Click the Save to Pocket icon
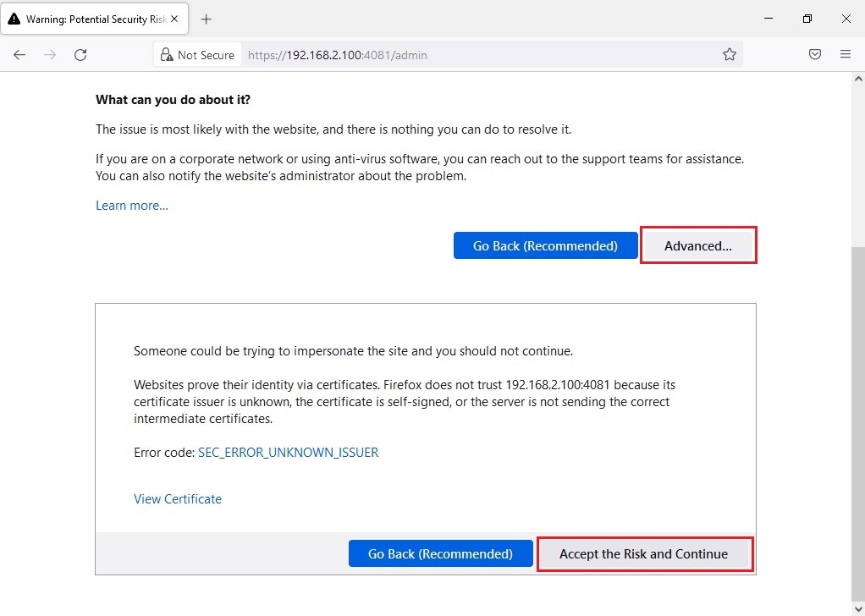This screenshot has height=616, width=865. pos(815,55)
